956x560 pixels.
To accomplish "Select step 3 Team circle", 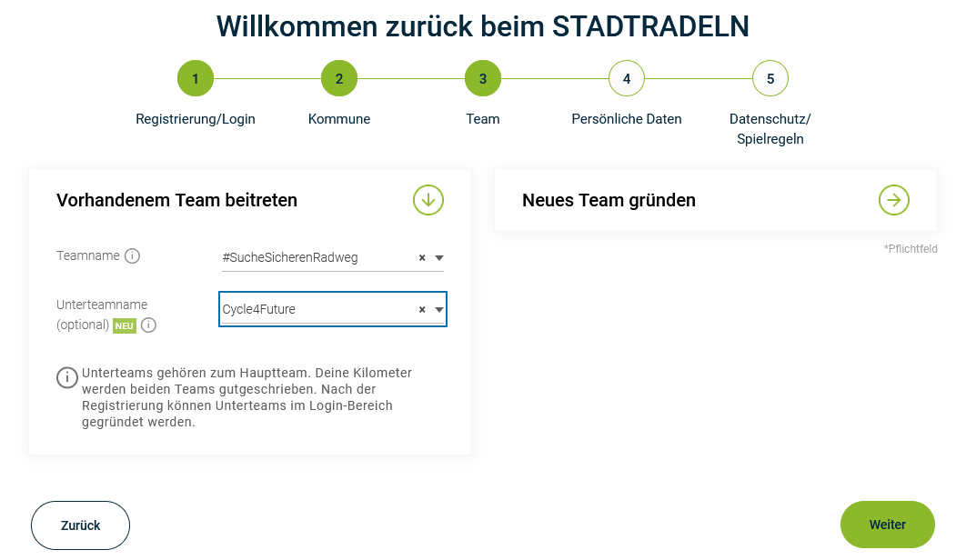I will (483, 79).
